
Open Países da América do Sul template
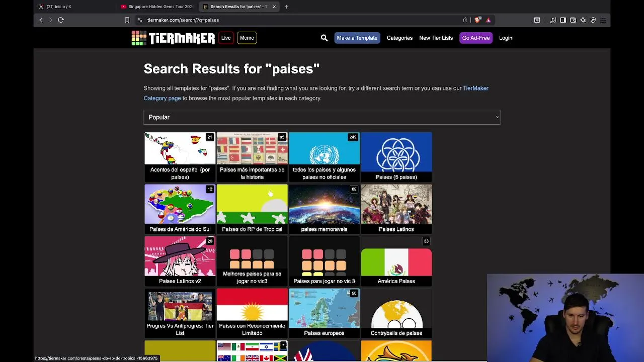[180, 209]
